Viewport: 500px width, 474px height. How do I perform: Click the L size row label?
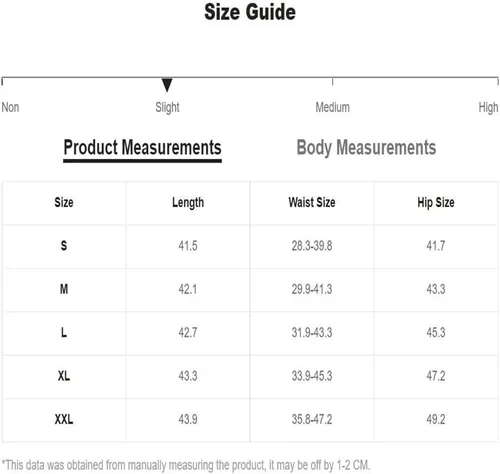point(64,332)
